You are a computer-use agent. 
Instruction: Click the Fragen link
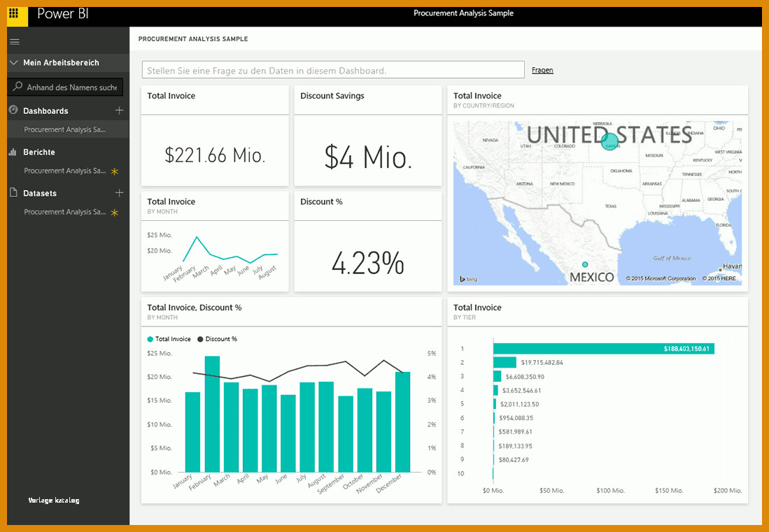(x=542, y=70)
